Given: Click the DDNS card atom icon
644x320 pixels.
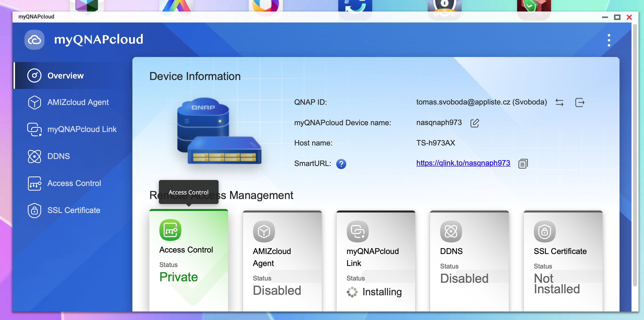Looking at the screenshot, I should pos(451,231).
